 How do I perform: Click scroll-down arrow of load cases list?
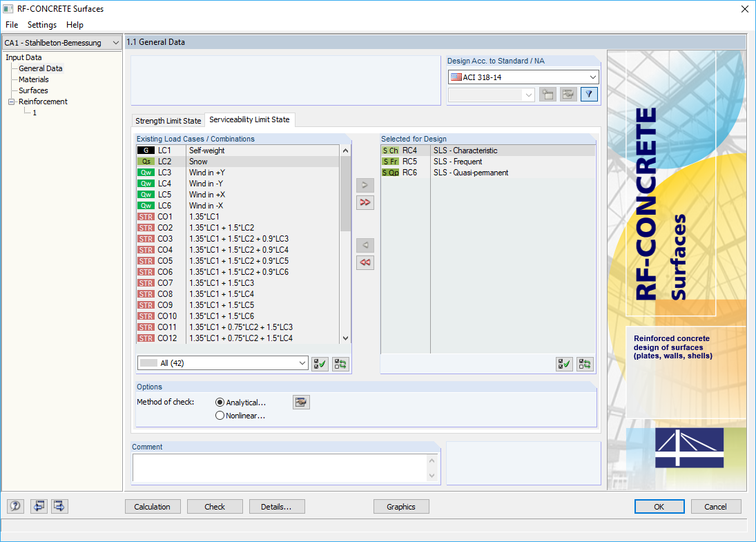[345, 338]
